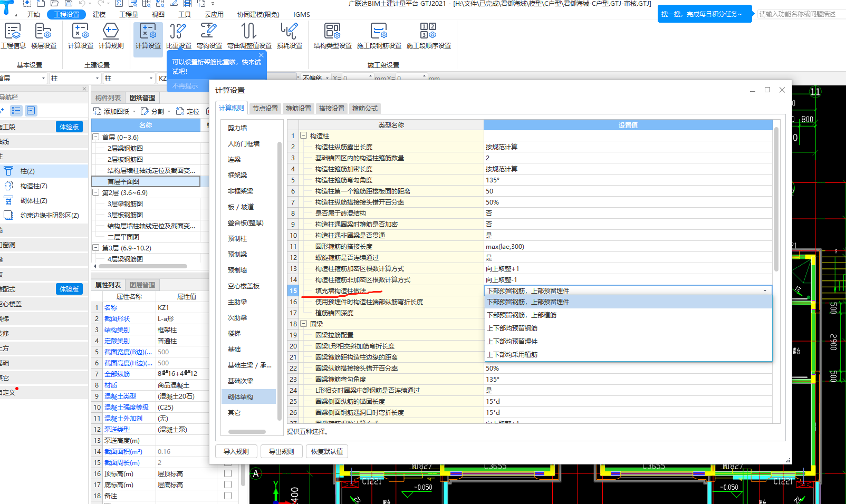The height and width of the screenshot is (504, 846).
Task: Select 剪力墙 in rule category list
Action: [x=237, y=128]
